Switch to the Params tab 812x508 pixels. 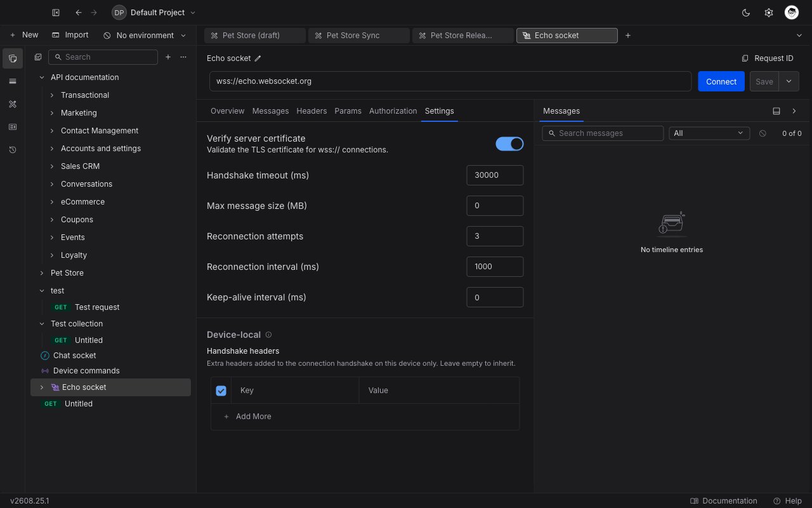pos(348,111)
